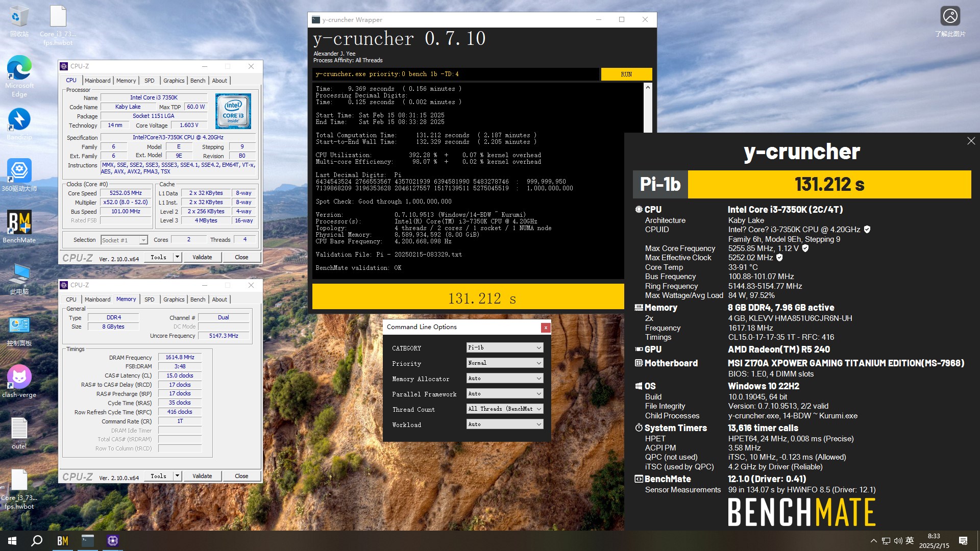
Task: Open taskbar Search magnifier
Action: [37, 541]
